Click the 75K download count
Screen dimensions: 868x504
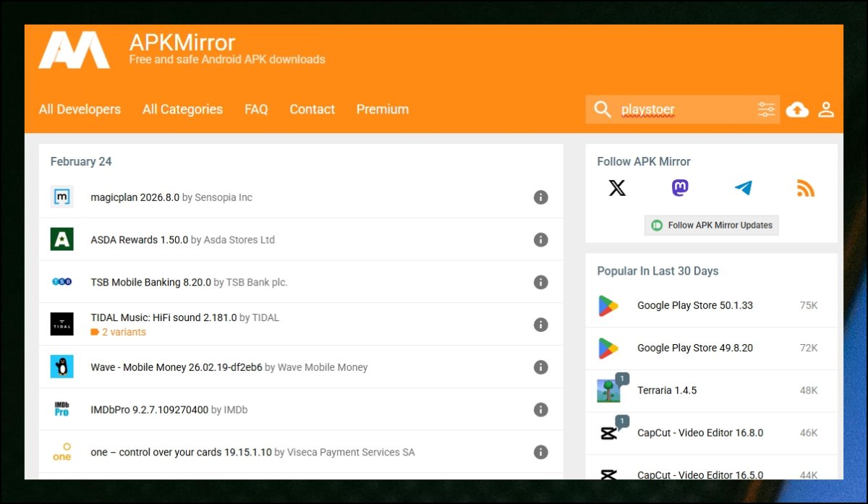coord(809,305)
